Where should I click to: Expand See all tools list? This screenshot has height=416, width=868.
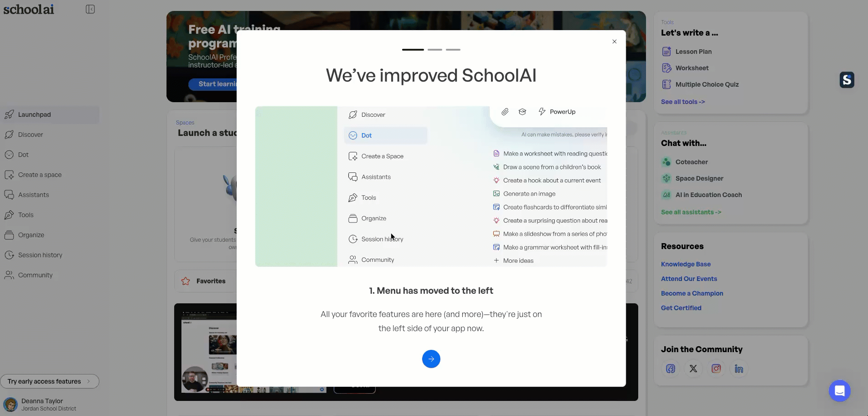pos(683,102)
